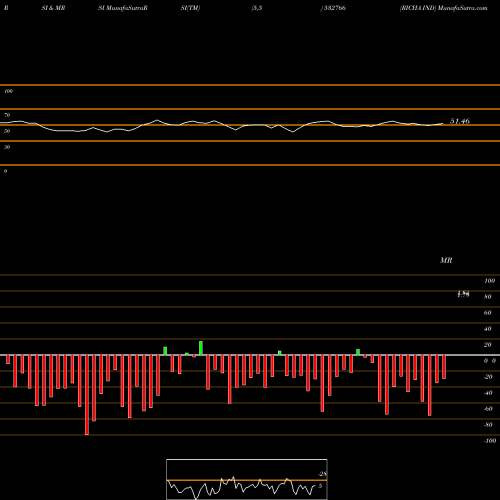The image size is (500, 500).
Task: Click the "SI MunafaSutraR" header text
Action: [x=123, y=8]
